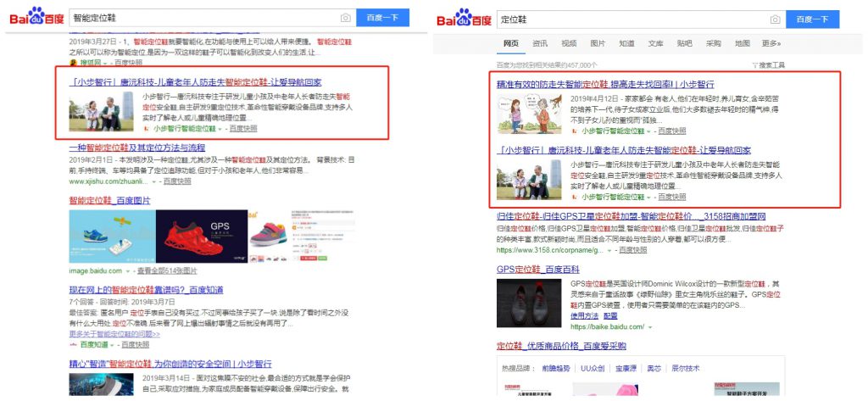This screenshot has height=401, width=868.
Task: Open 精准有效的防走失智能定位鞋 result in the right window
Action: pyautogui.click(x=605, y=84)
